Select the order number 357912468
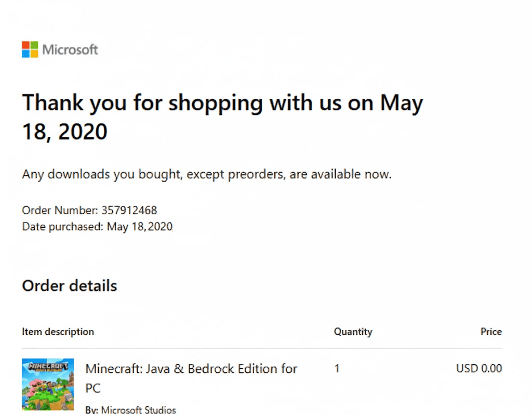 point(129,211)
